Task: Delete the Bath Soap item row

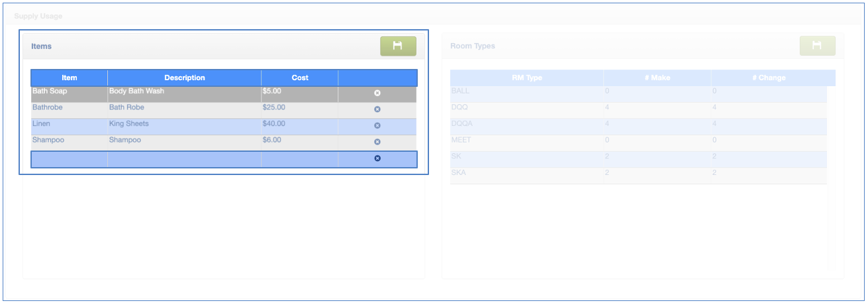Action: pos(377,93)
